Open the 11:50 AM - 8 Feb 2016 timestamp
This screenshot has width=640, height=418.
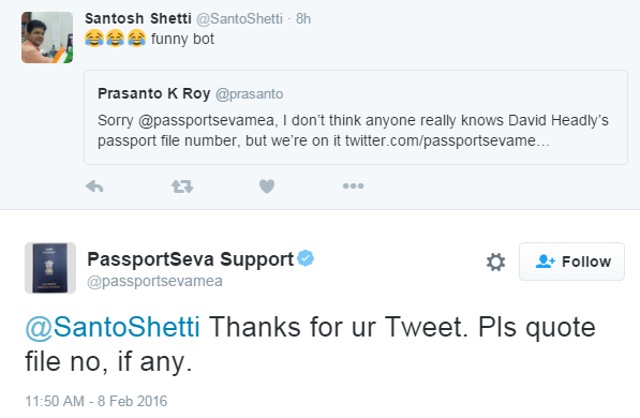(x=96, y=401)
